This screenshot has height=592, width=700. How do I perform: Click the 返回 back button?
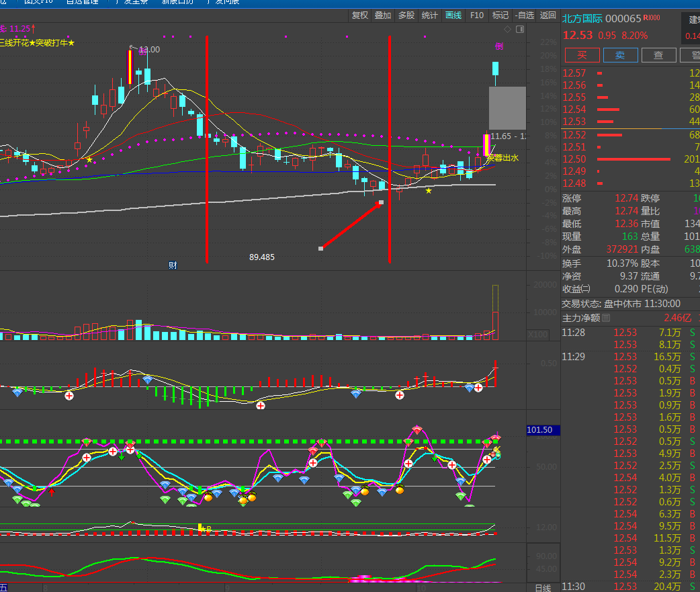pos(548,15)
